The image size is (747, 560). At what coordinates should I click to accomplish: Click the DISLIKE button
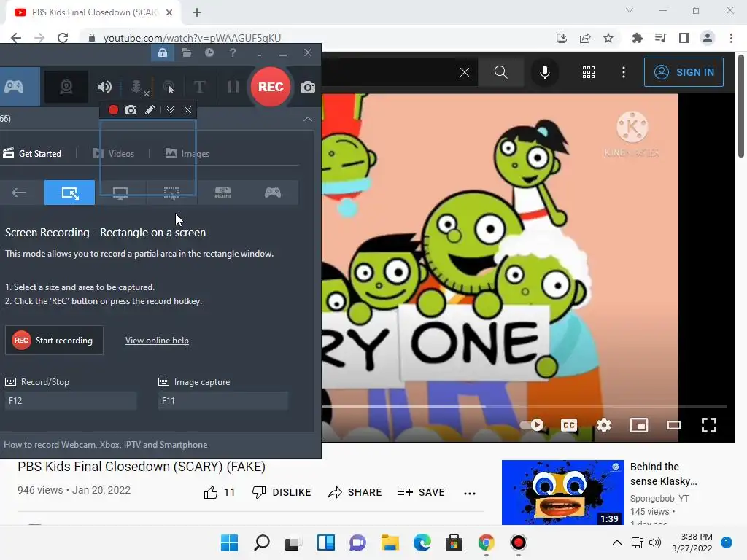coord(282,492)
